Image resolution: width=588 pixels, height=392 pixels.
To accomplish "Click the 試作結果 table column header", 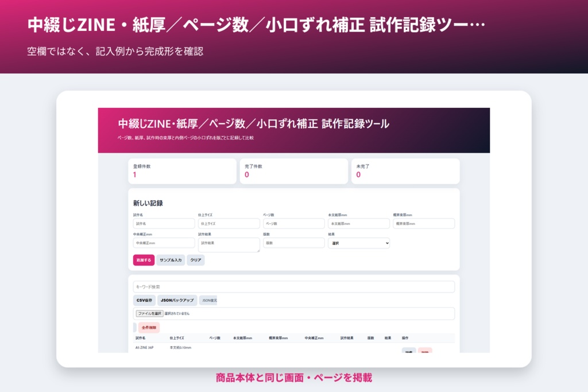I will [x=347, y=338].
